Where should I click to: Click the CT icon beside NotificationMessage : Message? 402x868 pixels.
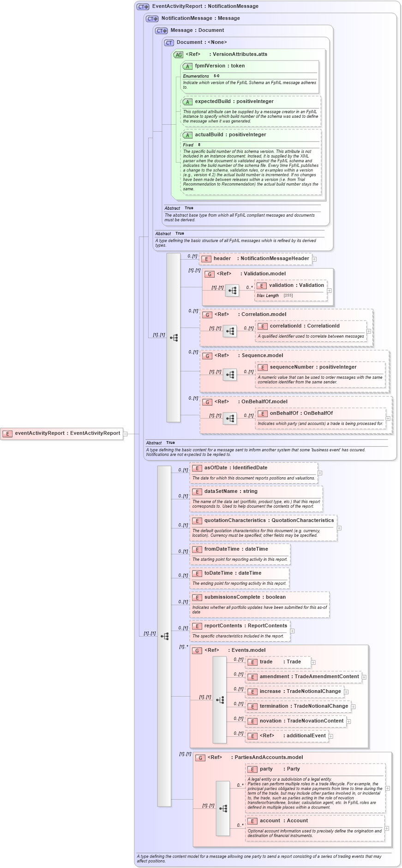tap(152, 18)
